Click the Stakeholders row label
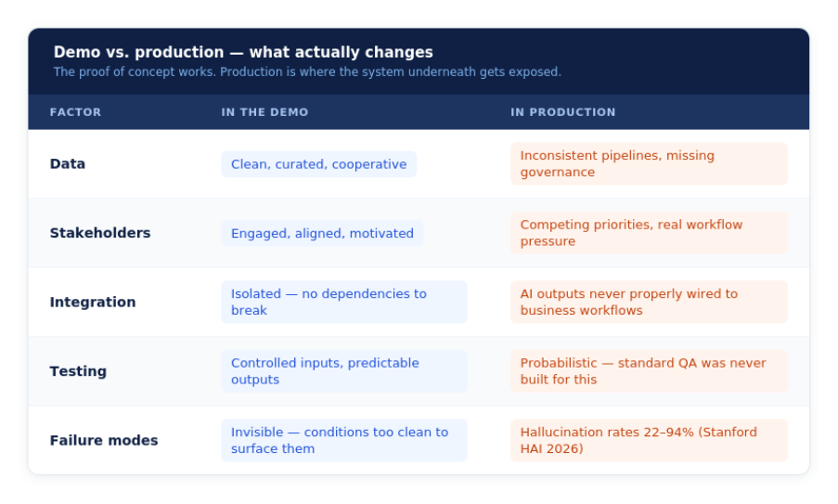 (x=100, y=232)
